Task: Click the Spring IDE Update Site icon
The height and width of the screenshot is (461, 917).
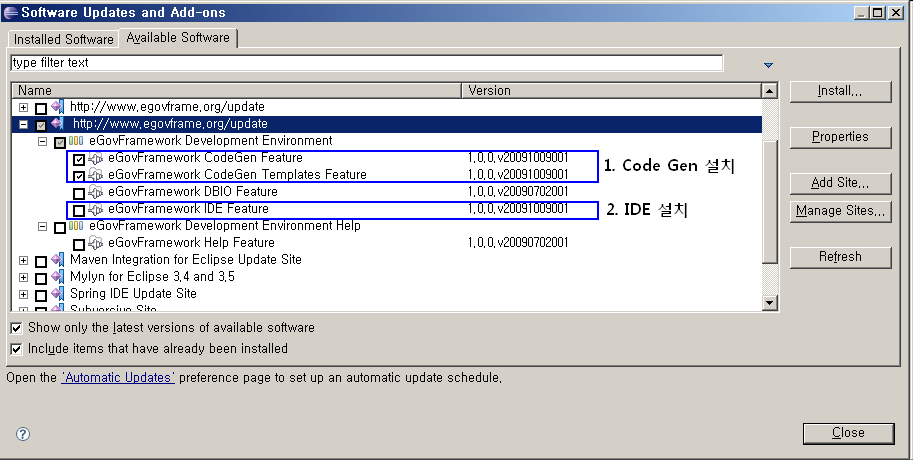Action: 58,294
